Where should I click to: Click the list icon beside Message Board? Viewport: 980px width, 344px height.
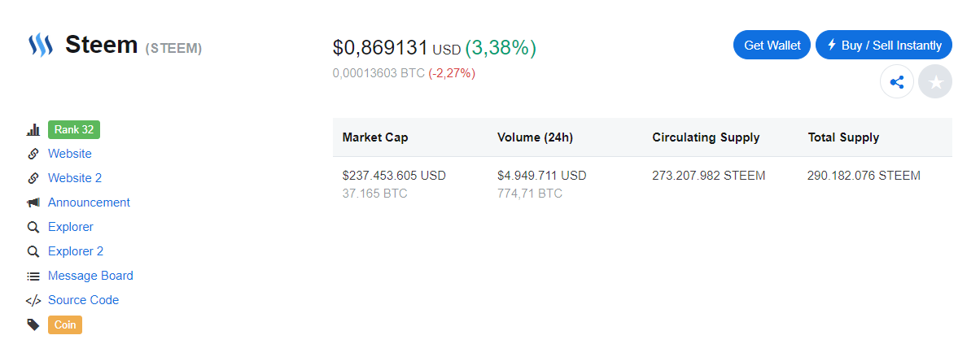coord(33,276)
